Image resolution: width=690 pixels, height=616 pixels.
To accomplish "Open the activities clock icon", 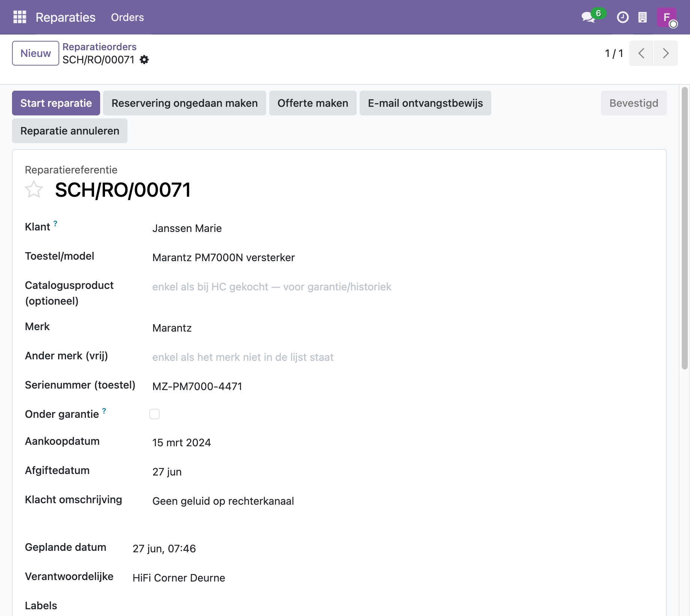I will click(x=622, y=17).
